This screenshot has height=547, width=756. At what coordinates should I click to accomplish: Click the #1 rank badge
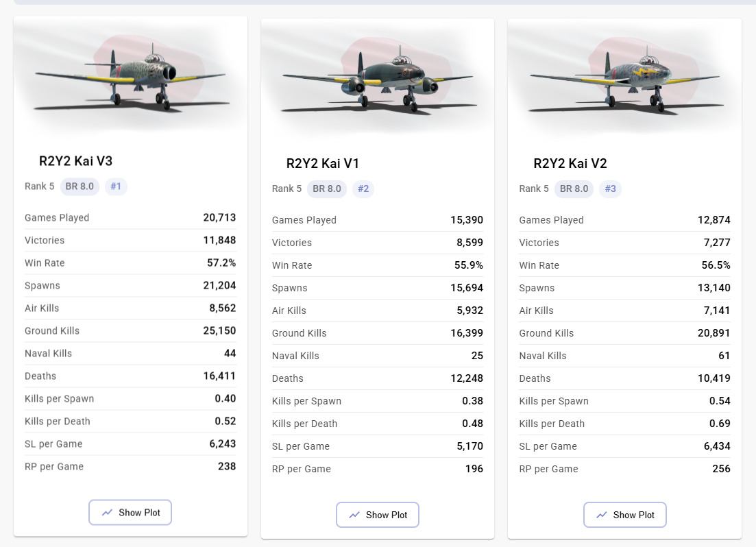(x=116, y=186)
